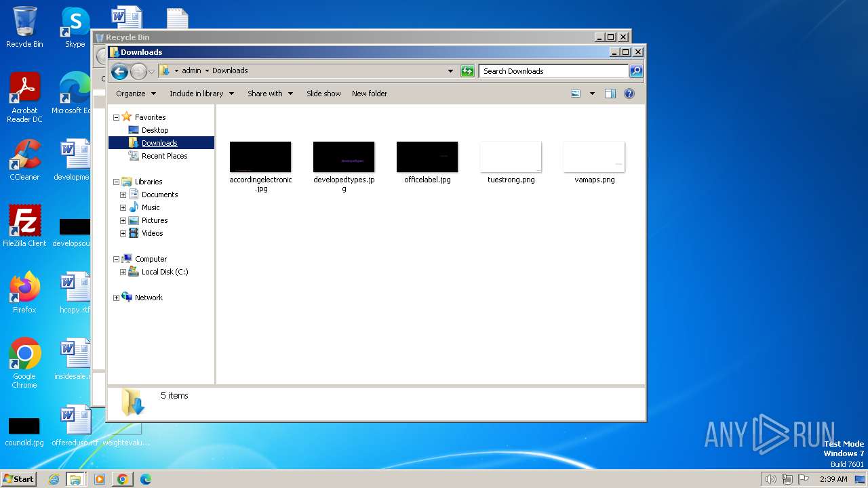Select the vamaps.png thumbnail

594,157
